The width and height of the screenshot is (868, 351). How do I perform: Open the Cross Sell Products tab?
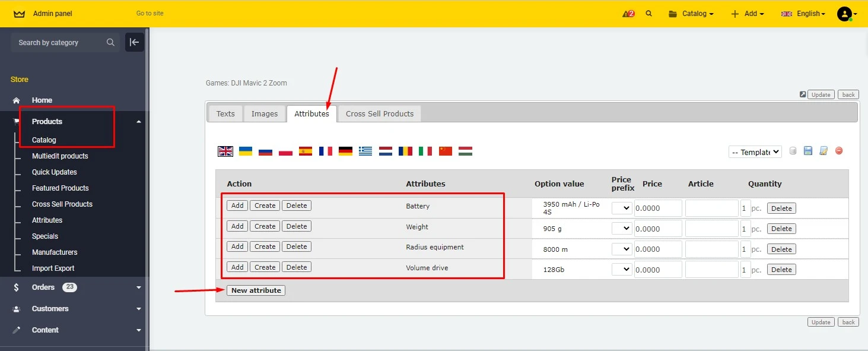tap(379, 113)
